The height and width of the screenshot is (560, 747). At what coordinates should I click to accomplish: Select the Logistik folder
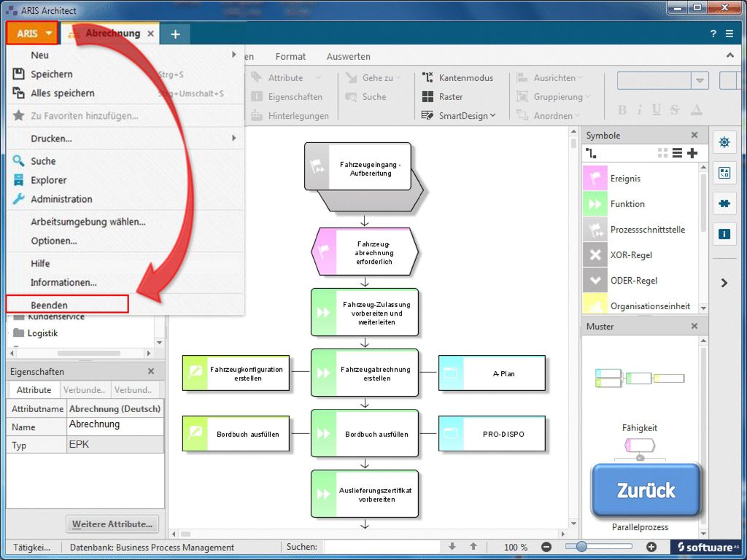point(35,332)
